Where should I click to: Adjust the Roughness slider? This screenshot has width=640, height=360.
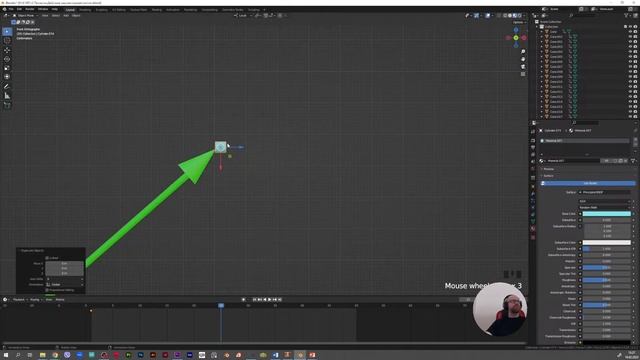607,280
